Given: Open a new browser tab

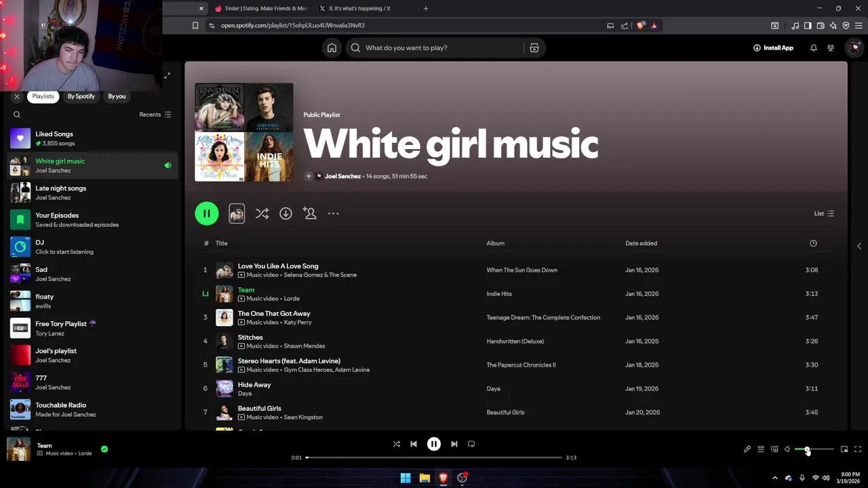Looking at the screenshot, I should click(x=426, y=9).
